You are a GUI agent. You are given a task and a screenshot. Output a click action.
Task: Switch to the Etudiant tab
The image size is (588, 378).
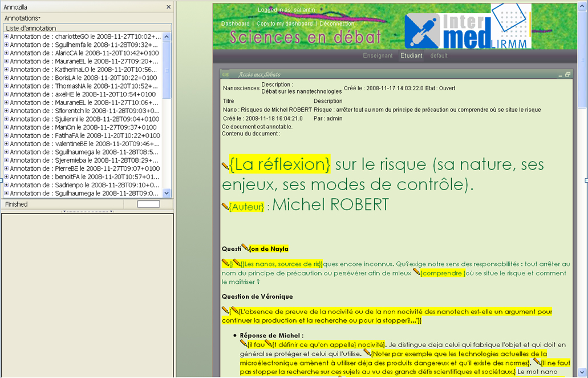point(411,55)
